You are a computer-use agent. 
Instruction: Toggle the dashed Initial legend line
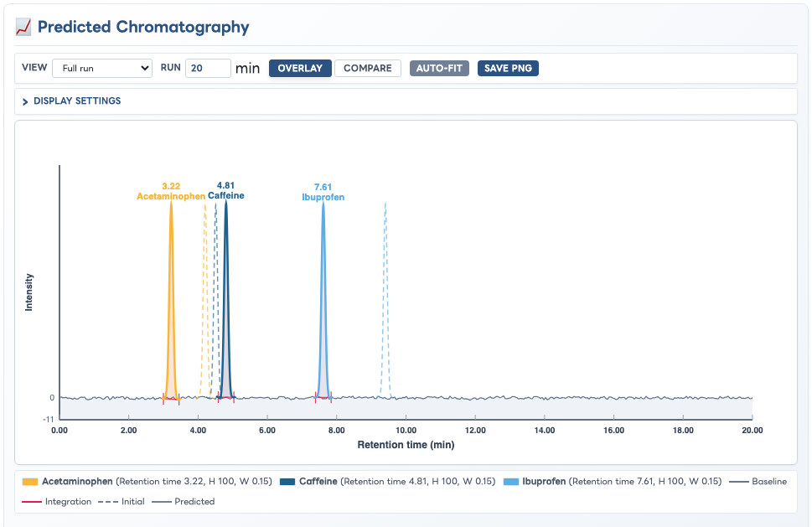[108, 502]
